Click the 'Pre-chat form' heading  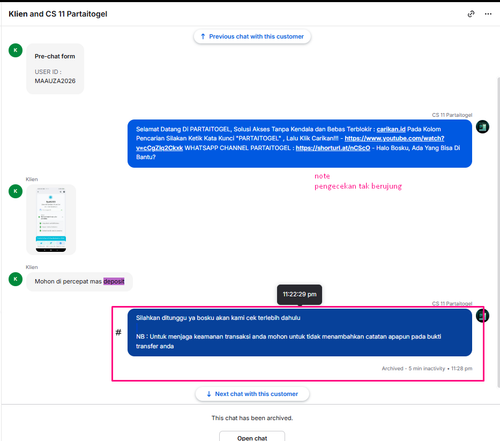[x=55, y=56]
